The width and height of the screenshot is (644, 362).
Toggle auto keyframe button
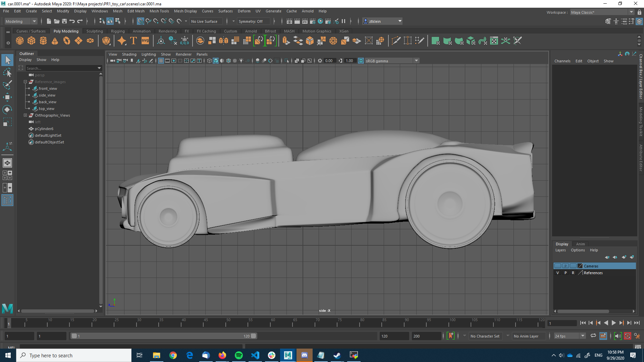pyautogui.click(x=627, y=336)
